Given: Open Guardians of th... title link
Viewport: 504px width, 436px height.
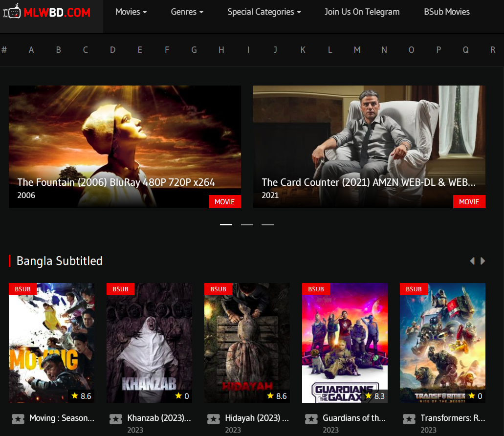Looking at the screenshot, I should tap(354, 418).
